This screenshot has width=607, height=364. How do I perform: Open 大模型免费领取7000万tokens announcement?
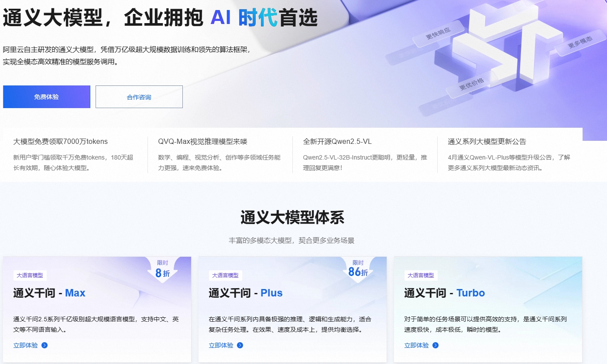click(61, 141)
